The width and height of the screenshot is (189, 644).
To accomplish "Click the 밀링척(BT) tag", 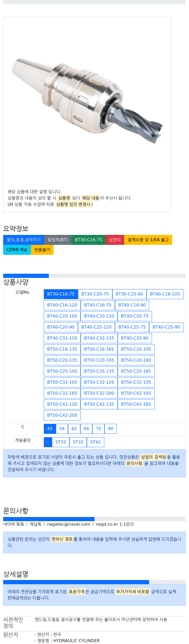I will click(58, 240).
